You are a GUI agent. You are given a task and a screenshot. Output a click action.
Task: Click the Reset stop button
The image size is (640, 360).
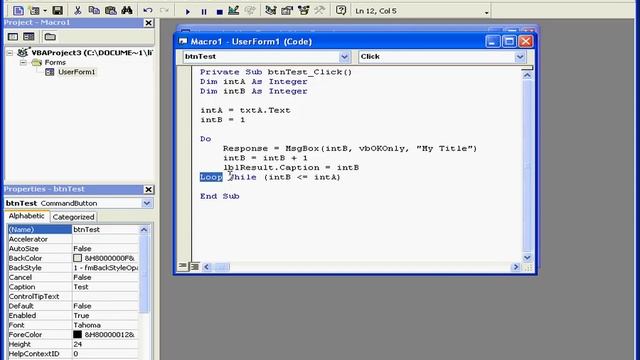219,11
